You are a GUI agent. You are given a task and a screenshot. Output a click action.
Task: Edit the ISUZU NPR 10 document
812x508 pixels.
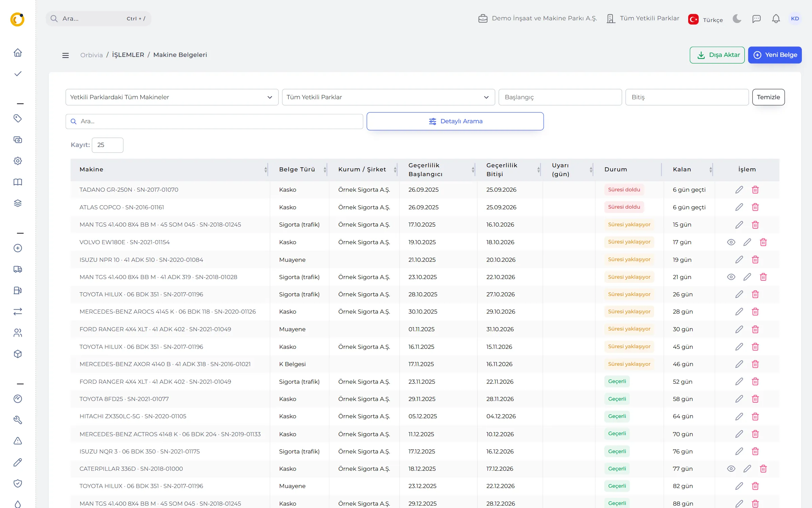(x=739, y=259)
